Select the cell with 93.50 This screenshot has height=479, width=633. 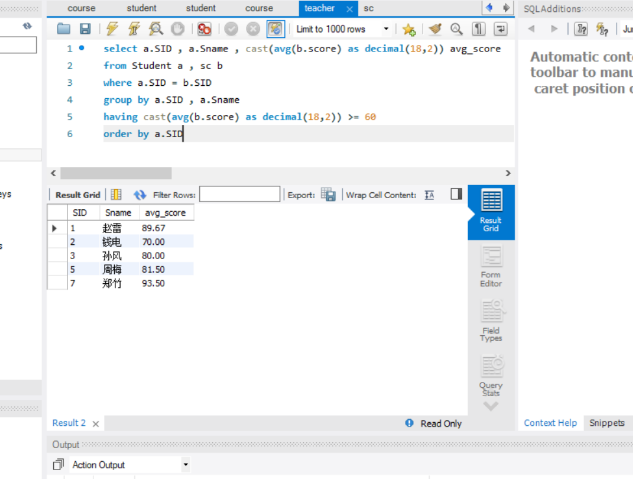(166, 283)
